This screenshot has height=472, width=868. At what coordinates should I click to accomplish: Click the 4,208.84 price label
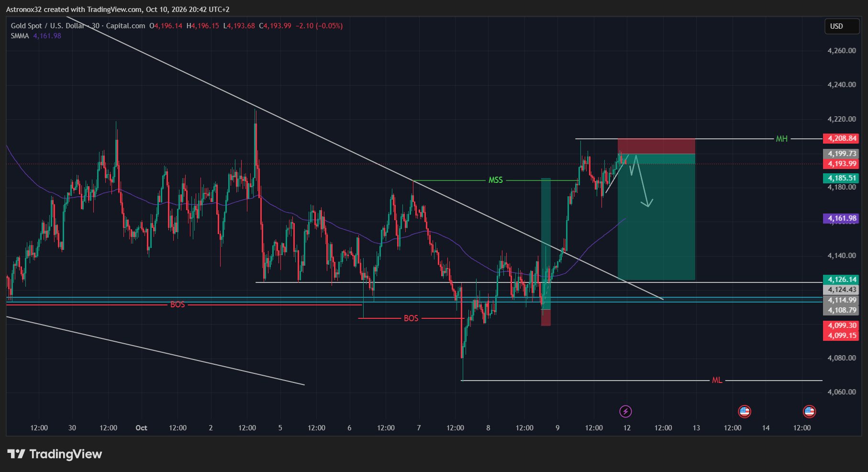841,138
